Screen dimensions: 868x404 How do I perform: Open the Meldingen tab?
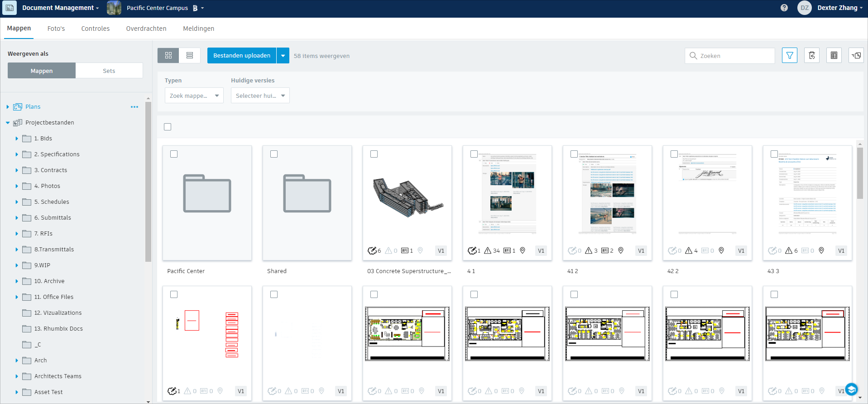coord(198,29)
